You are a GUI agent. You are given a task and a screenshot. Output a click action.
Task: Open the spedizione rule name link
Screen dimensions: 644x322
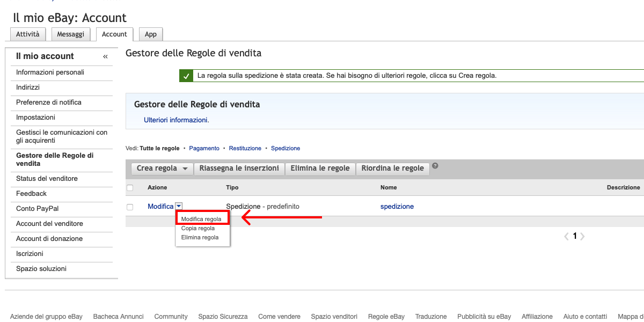[397, 207]
